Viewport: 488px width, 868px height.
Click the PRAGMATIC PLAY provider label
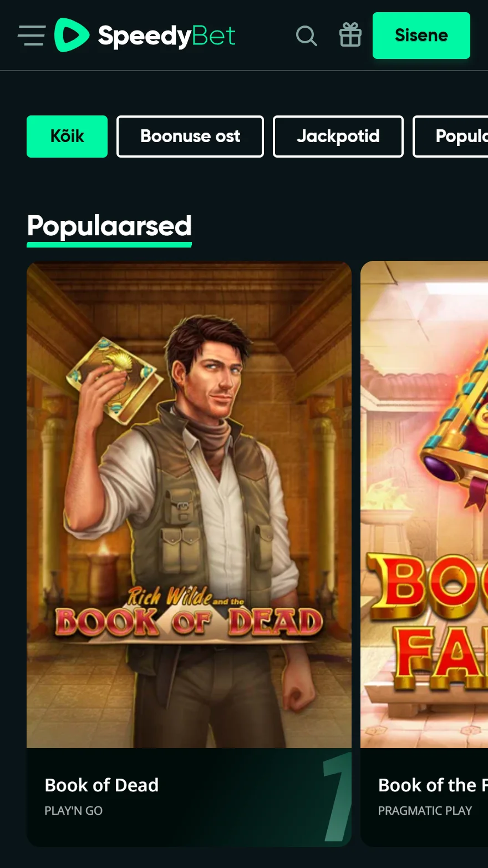(x=425, y=811)
